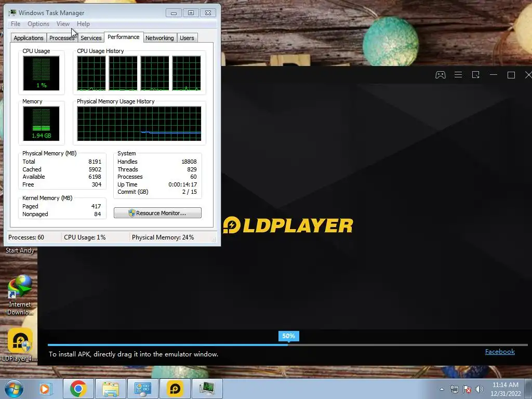Switch to Task Manager via its taskbar icon
This screenshot has height=399, width=532.
click(x=207, y=389)
